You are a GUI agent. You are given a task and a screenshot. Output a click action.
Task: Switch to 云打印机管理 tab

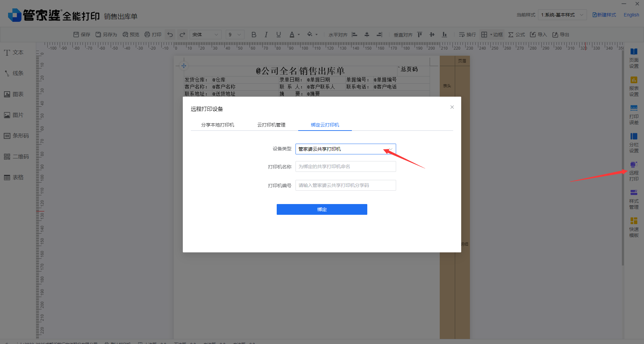click(271, 125)
